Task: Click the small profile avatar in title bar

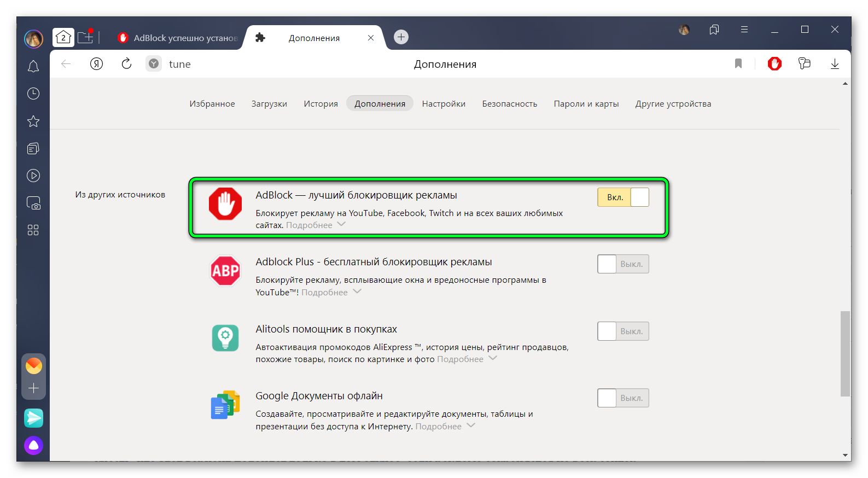Action: click(684, 30)
